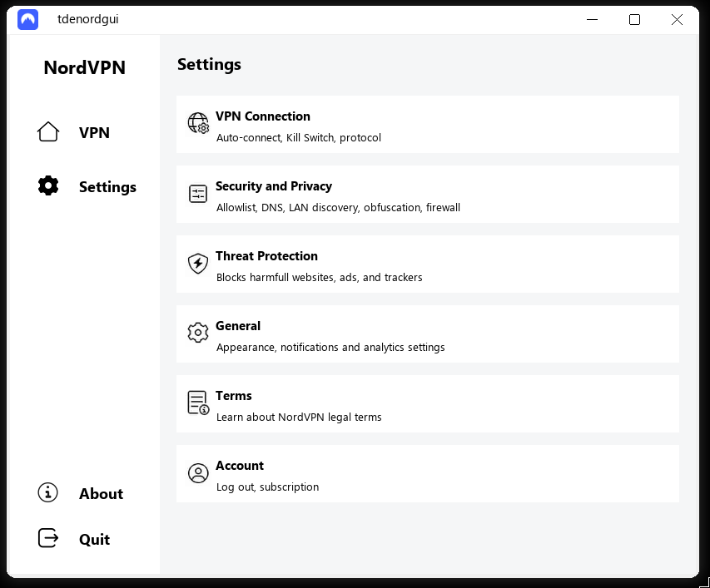
Task: Open VPN Connection settings title
Action: pyautogui.click(x=263, y=116)
